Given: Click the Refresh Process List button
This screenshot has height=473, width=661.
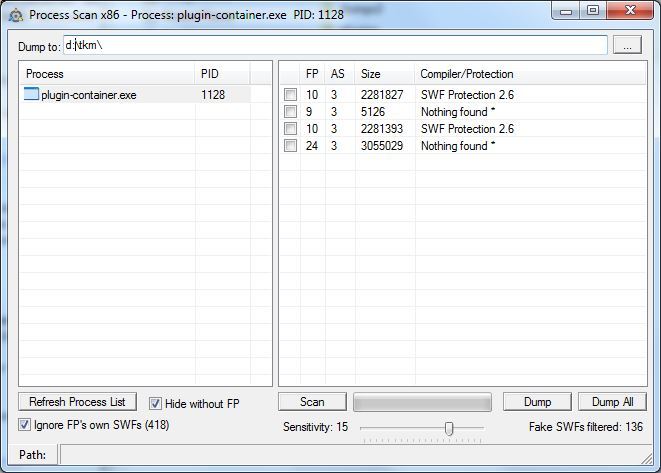Looking at the screenshot, I should tap(78, 402).
